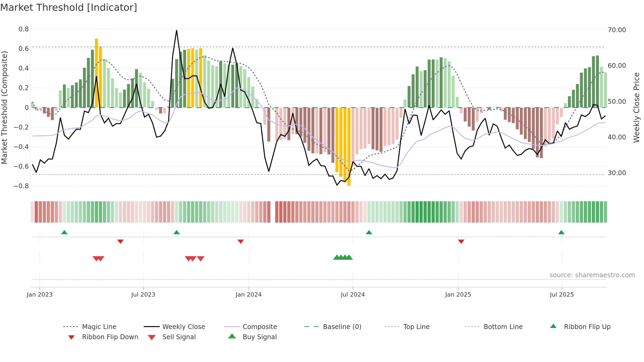Click the 70.00 price axis label
Screen dimensions: 644x362
click(617, 30)
